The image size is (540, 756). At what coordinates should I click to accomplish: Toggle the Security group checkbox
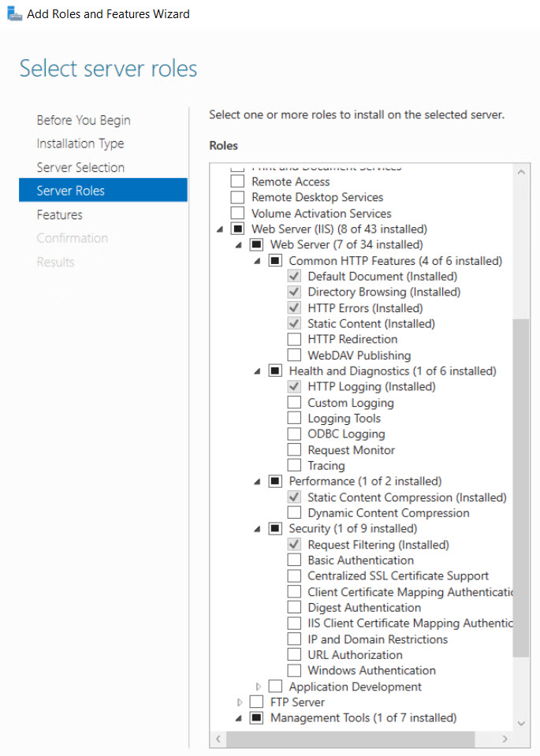(x=275, y=528)
